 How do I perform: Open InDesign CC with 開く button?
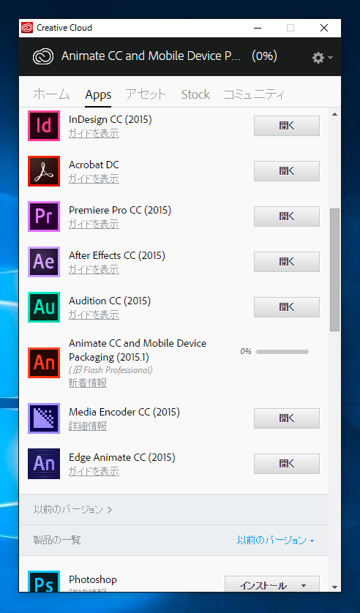(x=287, y=125)
